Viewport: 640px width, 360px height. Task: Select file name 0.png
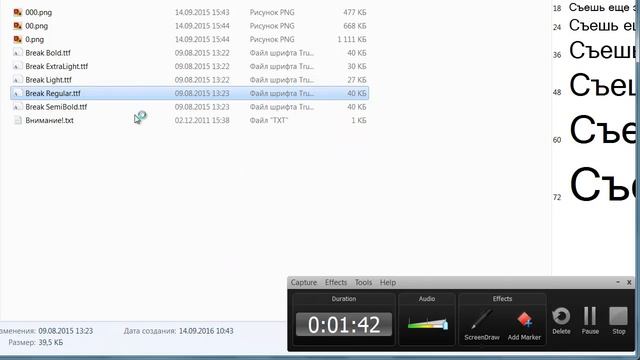click(34, 39)
